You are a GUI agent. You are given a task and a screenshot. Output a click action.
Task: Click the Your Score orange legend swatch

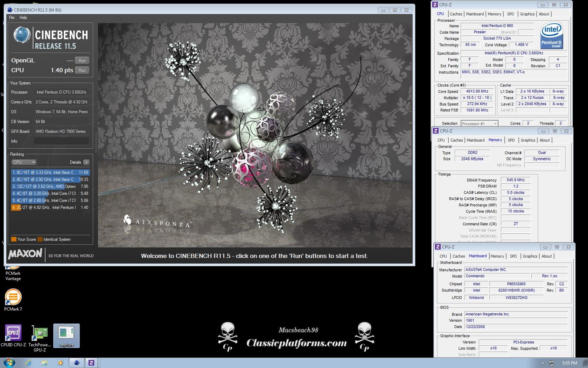(x=14, y=239)
